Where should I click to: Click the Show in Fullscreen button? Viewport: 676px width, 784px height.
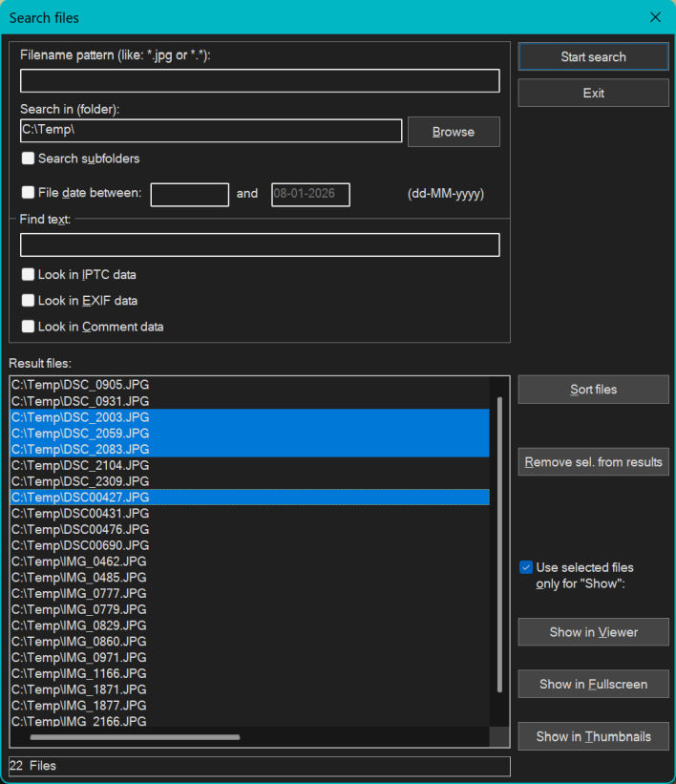tap(593, 684)
